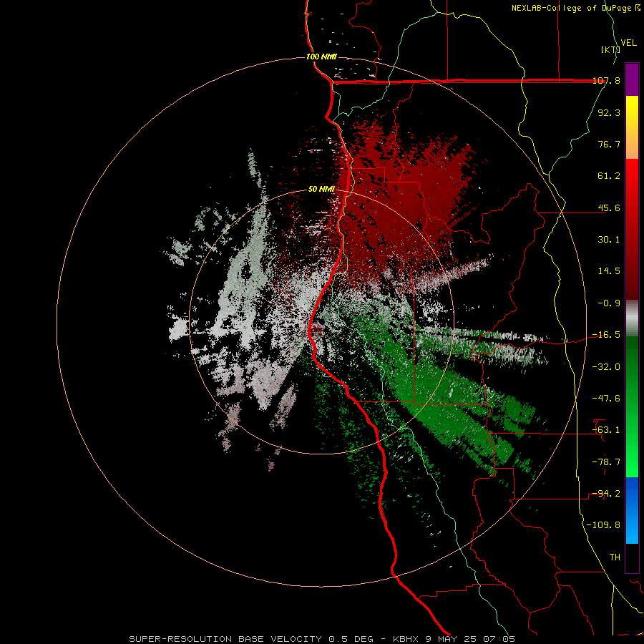Click the 45.6 scale value
644x644 pixels.
609,208
